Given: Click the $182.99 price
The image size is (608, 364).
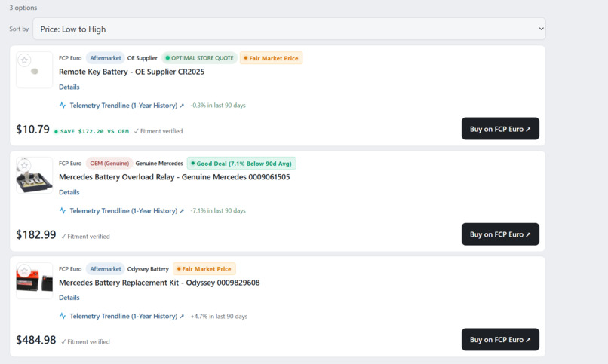Looking at the screenshot, I should [x=36, y=234].
